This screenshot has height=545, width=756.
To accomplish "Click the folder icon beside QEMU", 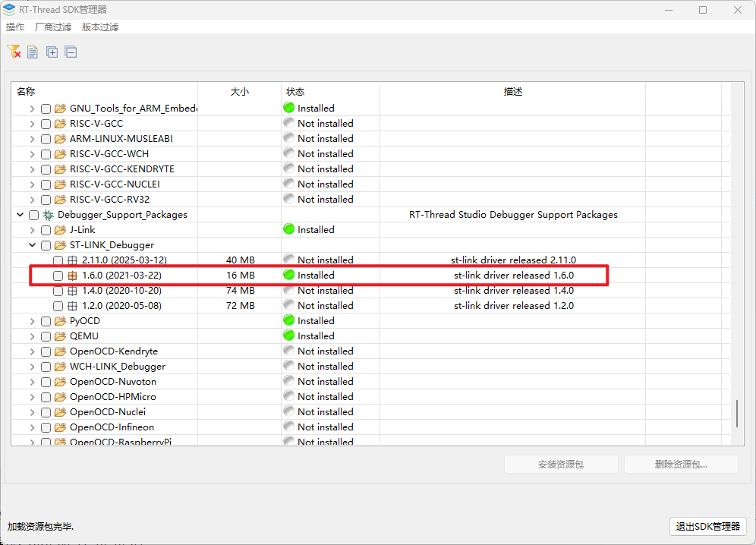I will point(60,336).
